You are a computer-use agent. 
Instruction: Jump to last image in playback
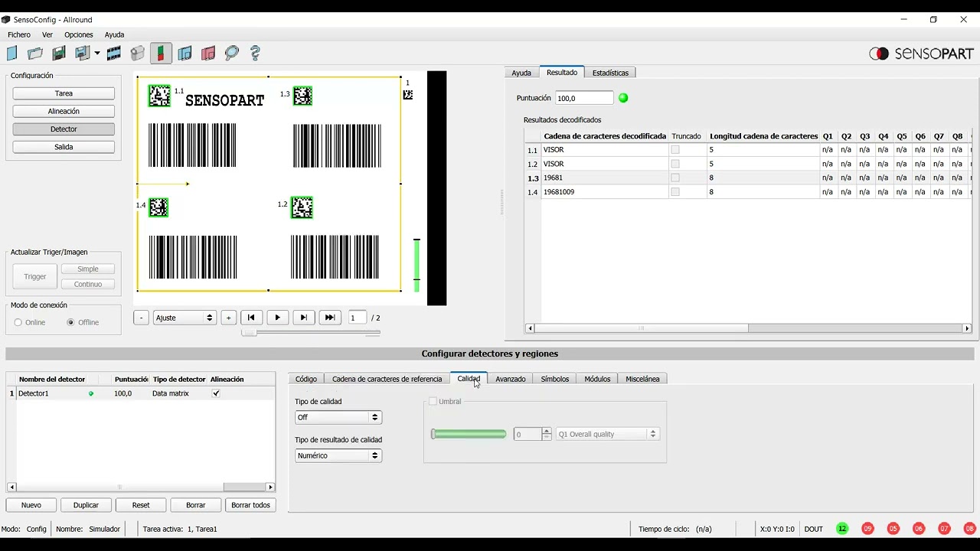click(330, 318)
